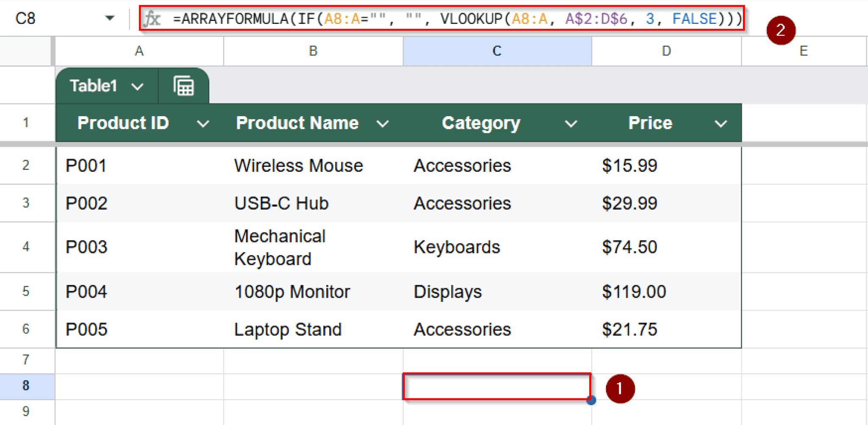Open the Name box range dropdown
Image resolution: width=868 pixels, height=425 pixels.
[x=110, y=18]
